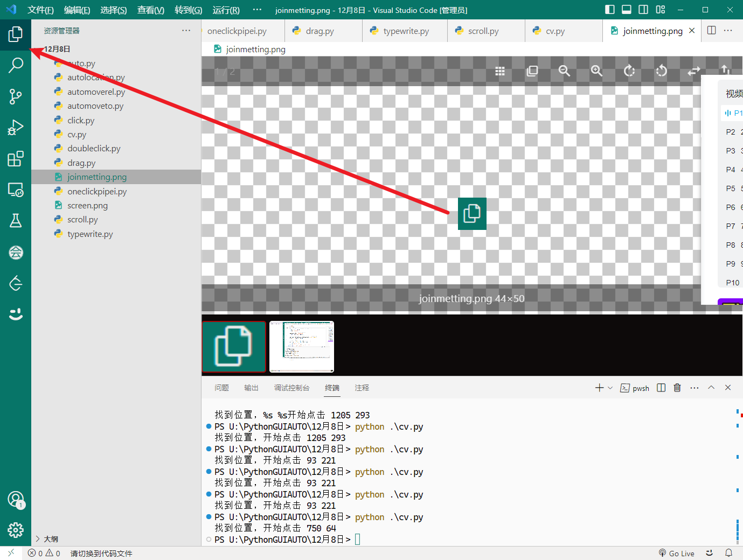743x560 pixels.
Task: Open Explorer more actions ellipsis
Action: (x=186, y=30)
